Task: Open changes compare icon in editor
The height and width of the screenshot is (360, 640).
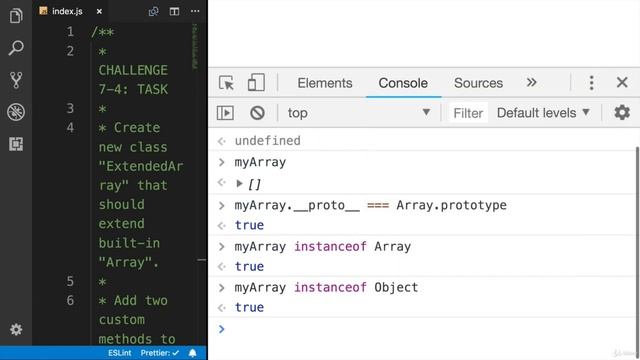Action: click(153, 11)
